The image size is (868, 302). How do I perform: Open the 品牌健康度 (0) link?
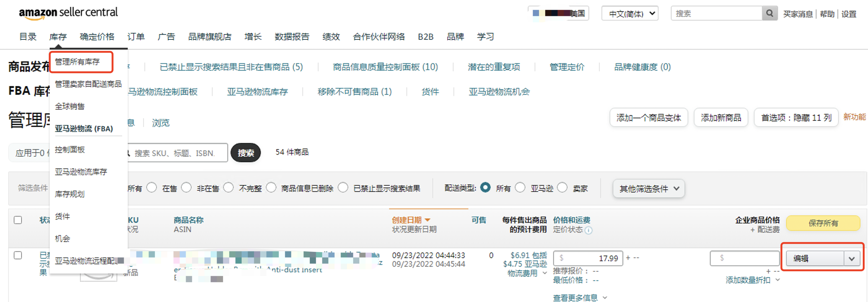coord(642,67)
